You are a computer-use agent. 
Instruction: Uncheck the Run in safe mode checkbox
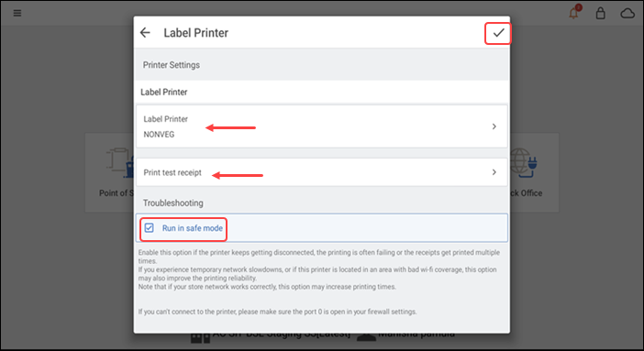[150, 228]
